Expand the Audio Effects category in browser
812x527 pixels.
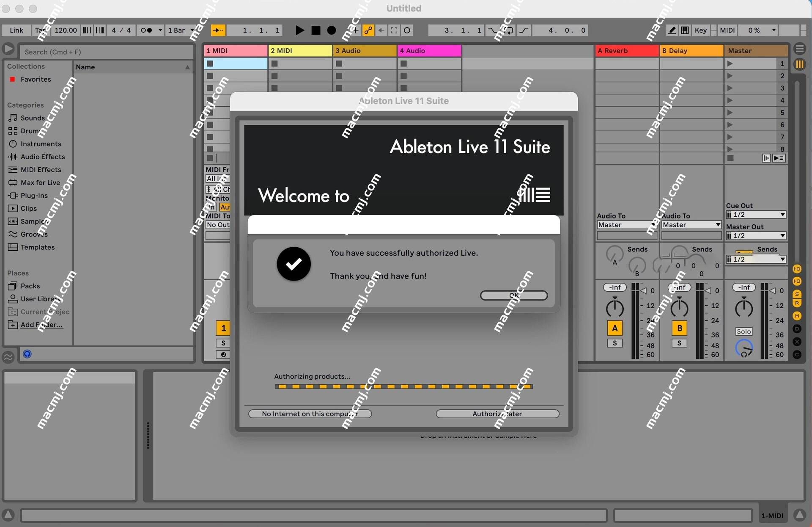pyautogui.click(x=43, y=156)
